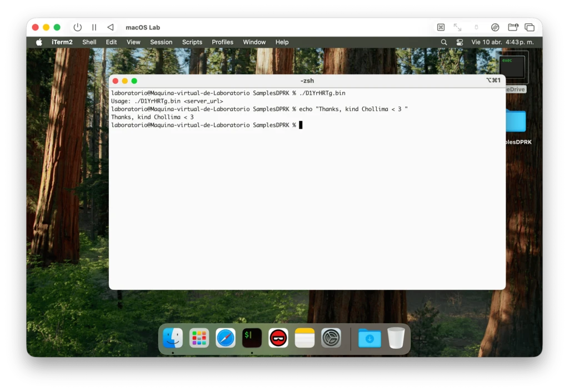Click the VM shared folder icon
The height and width of the screenshot is (392, 569).
tap(513, 27)
